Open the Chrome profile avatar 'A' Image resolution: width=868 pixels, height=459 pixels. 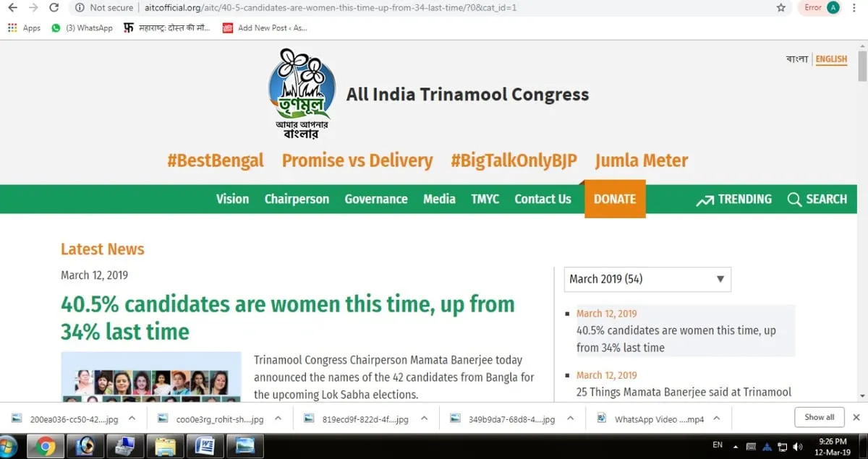click(833, 8)
